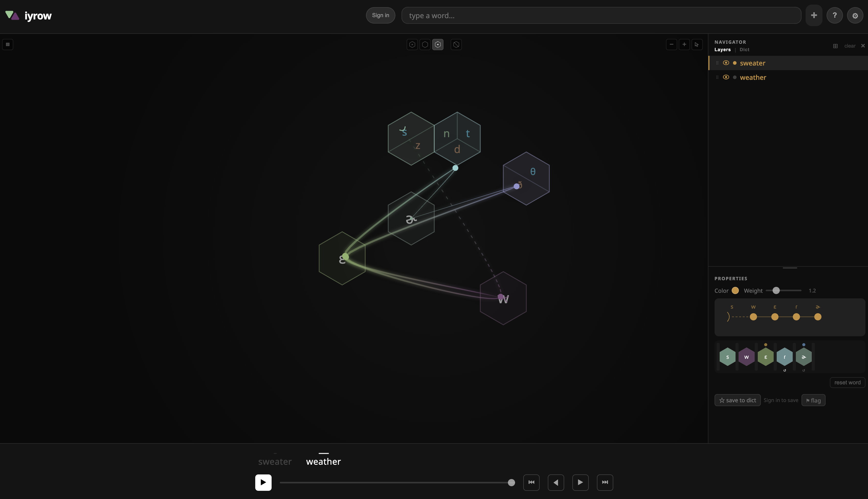
Task: Click the ɛ node in the phoneme path
Action: point(775,317)
